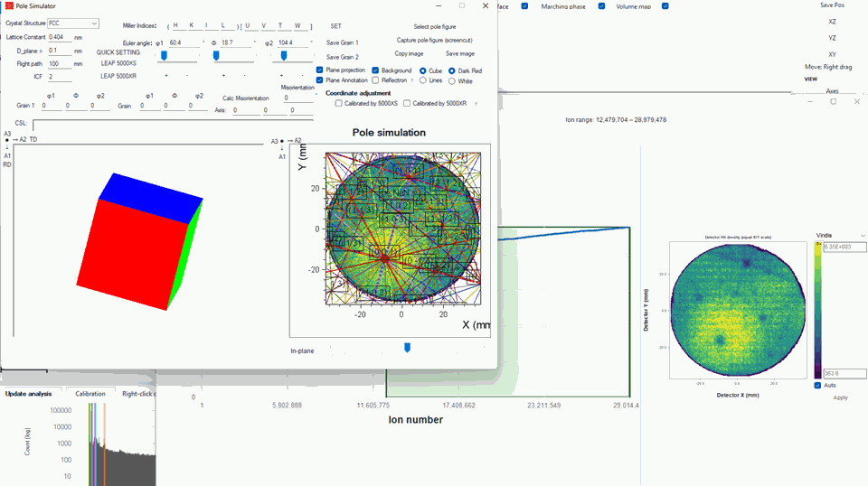Viewport: 868px width, 486px height.
Task: Click Save Grain 2
Action: pyautogui.click(x=342, y=57)
